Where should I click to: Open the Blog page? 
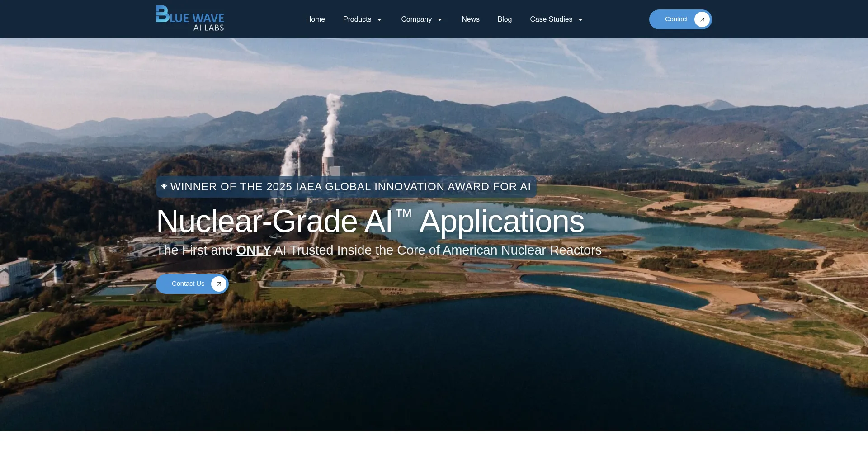[505, 19]
